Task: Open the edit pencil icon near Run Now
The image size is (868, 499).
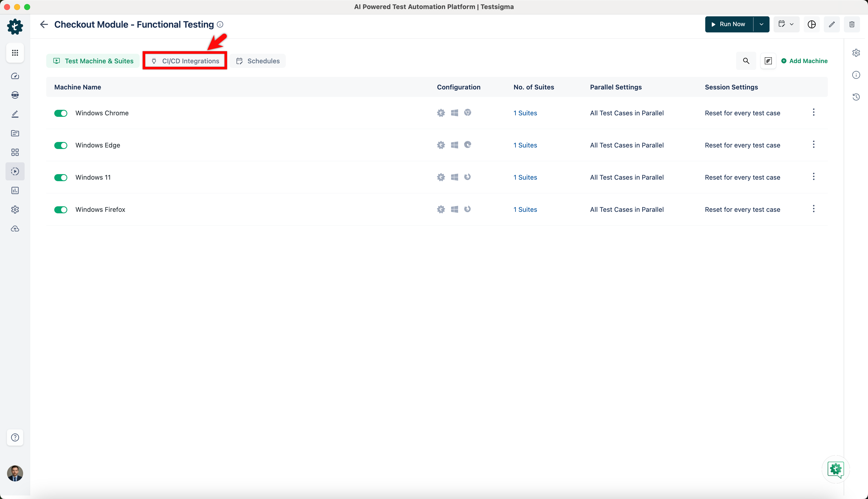Action: pyautogui.click(x=832, y=24)
